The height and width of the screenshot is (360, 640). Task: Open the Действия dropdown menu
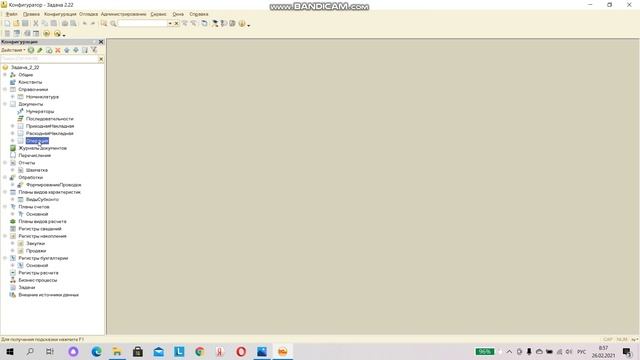click(x=13, y=50)
